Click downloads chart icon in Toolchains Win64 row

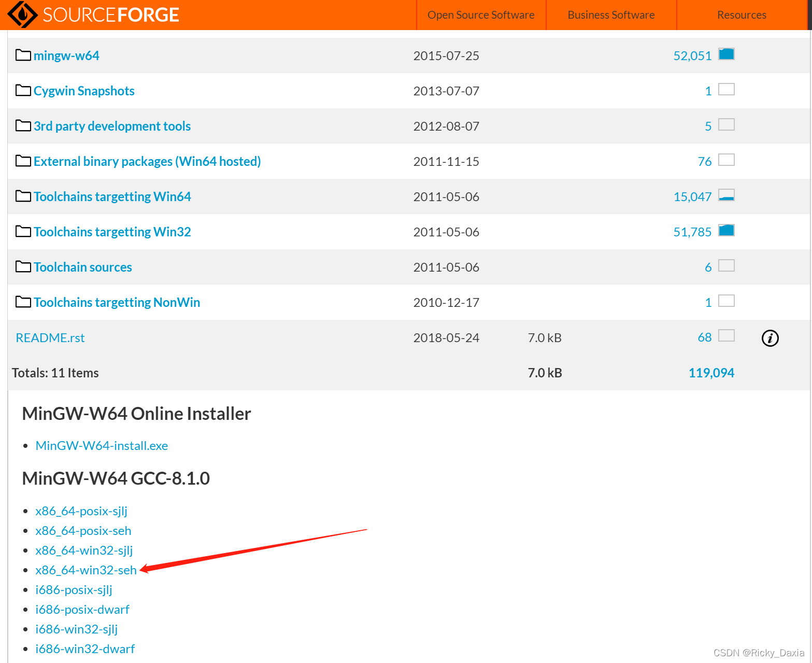pyautogui.click(x=726, y=195)
